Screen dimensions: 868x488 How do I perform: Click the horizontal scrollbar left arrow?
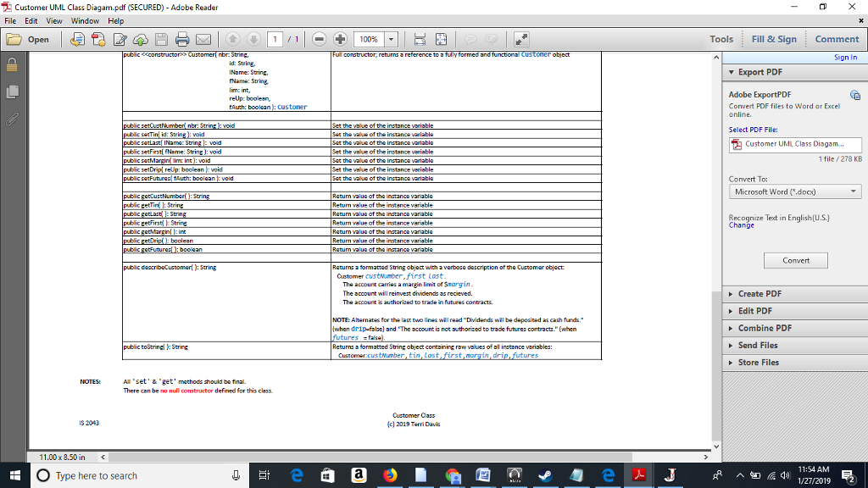103,457
